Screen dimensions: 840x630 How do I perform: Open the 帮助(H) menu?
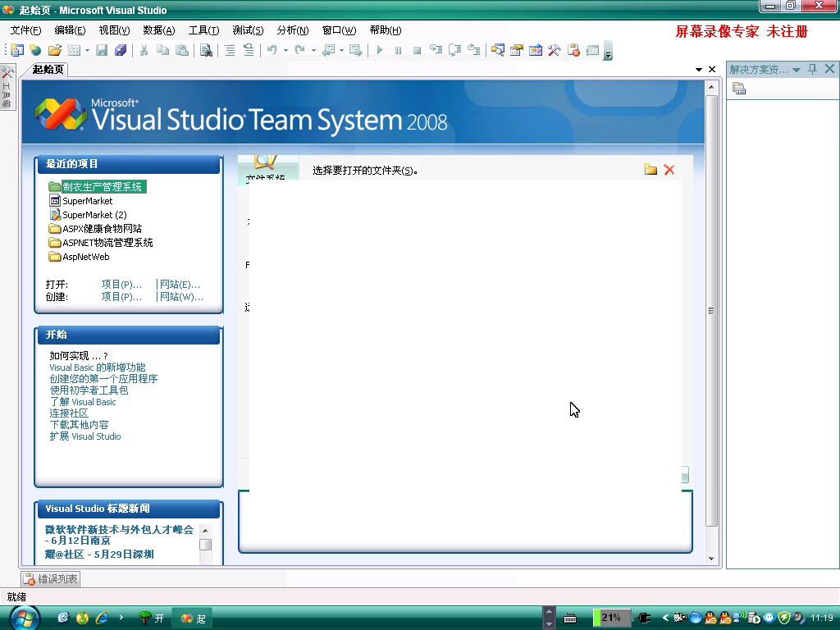pos(386,30)
